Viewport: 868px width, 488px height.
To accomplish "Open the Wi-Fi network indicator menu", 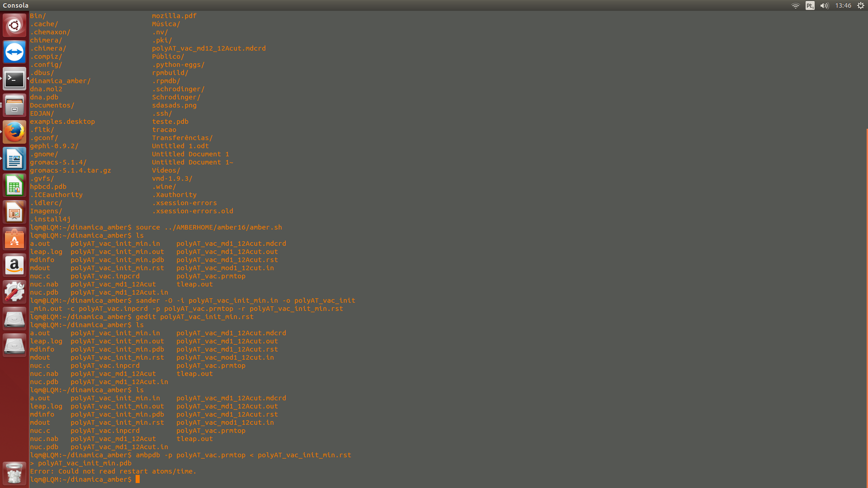I will pyautogui.click(x=796, y=5).
